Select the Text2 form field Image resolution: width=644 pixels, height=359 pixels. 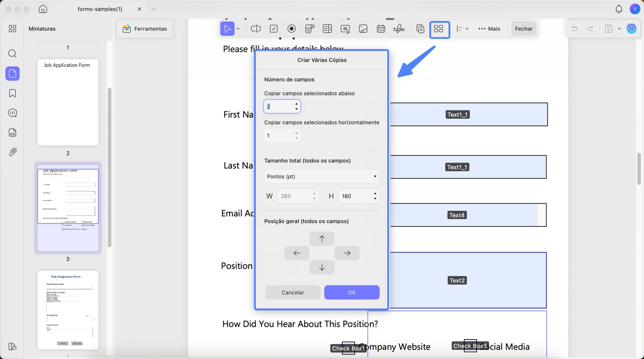point(468,280)
